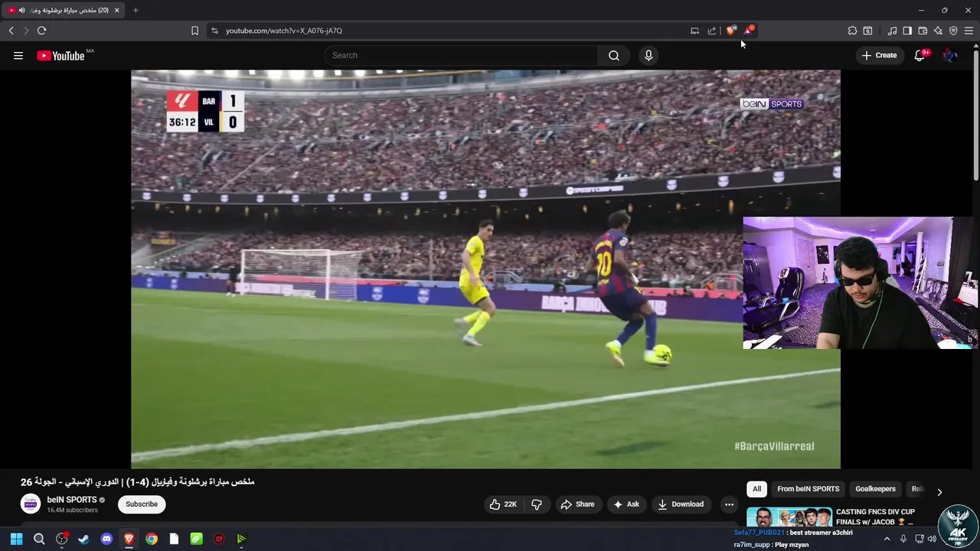This screenshot has width=980, height=551.
Task: Open the browser extensions puzzle icon
Action: 852,31
